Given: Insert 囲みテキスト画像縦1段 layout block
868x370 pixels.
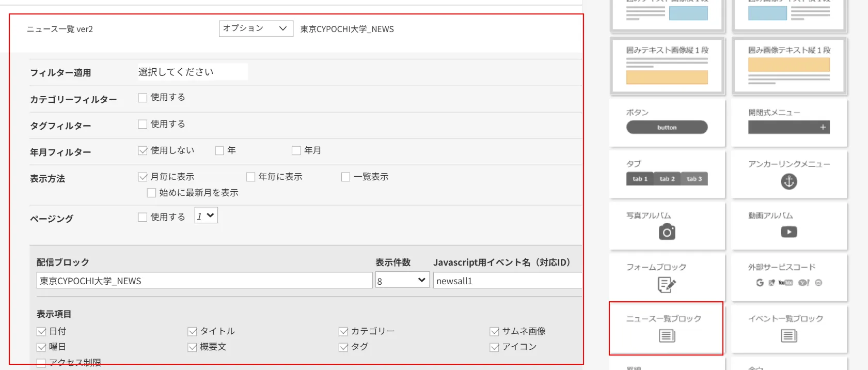Looking at the screenshot, I should (x=667, y=66).
